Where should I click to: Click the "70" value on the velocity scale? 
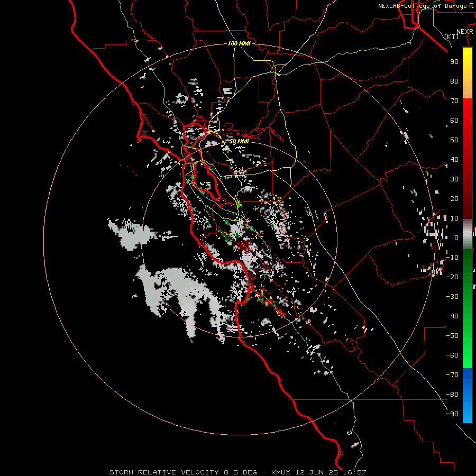point(454,101)
